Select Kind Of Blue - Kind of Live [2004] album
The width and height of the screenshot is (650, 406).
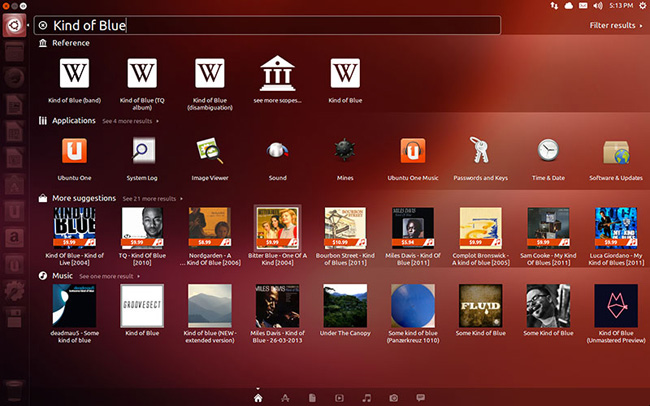tap(74, 227)
